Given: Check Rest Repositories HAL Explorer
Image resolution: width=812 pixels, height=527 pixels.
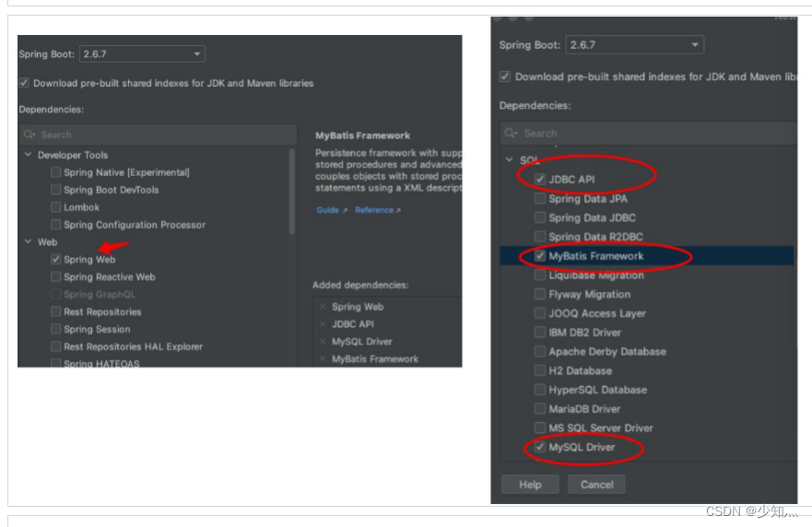Looking at the screenshot, I should (56, 346).
